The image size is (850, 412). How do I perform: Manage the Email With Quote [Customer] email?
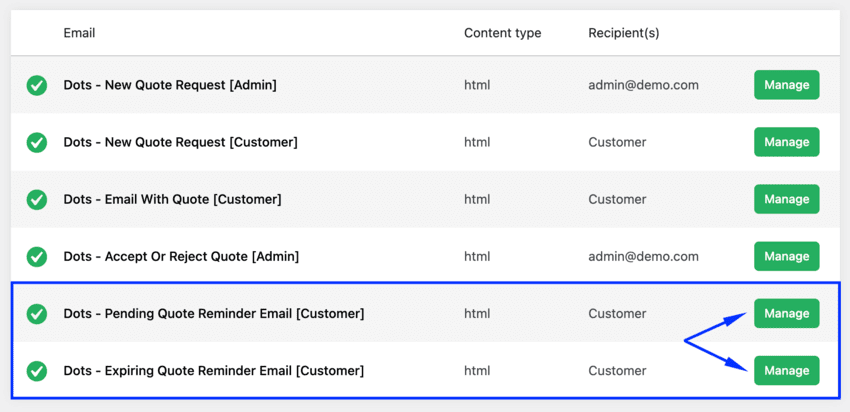[787, 199]
